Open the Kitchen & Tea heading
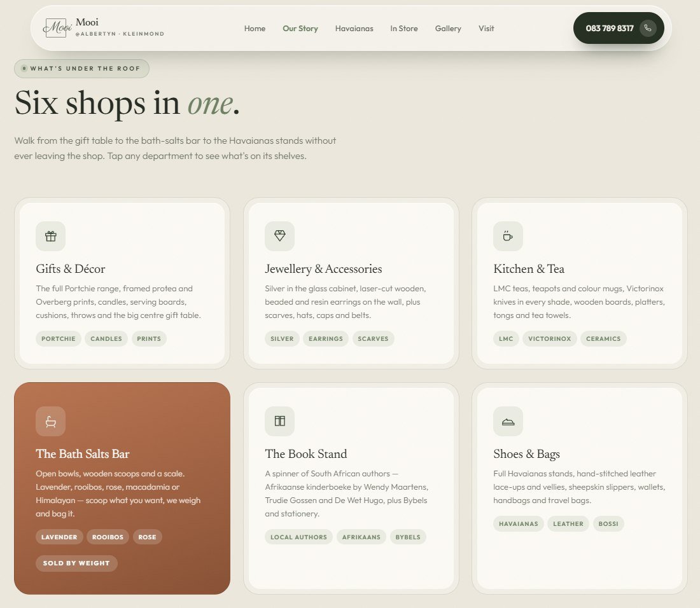Image resolution: width=700 pixels, height=608 pixels. click(529, 268)
